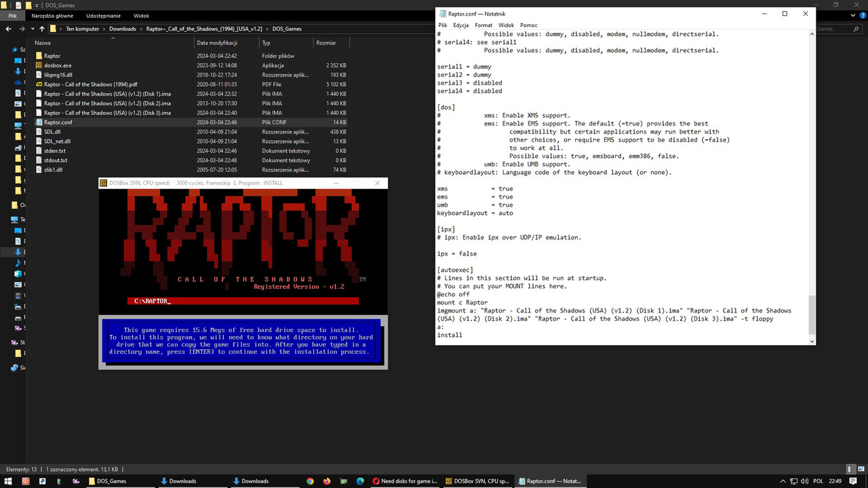Select the Disk 3 .ima file

107,113
